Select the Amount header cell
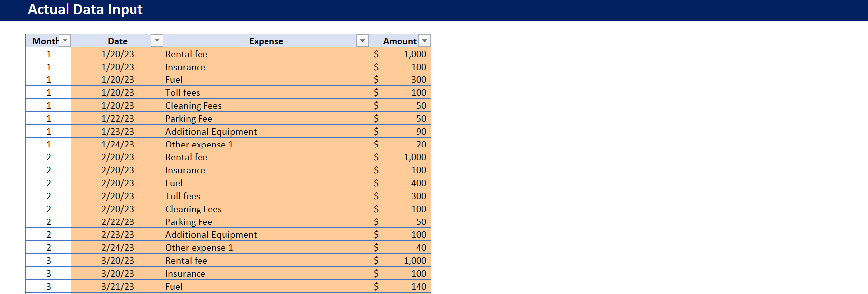This screenshot has height=294, width=868. (400, 41)
